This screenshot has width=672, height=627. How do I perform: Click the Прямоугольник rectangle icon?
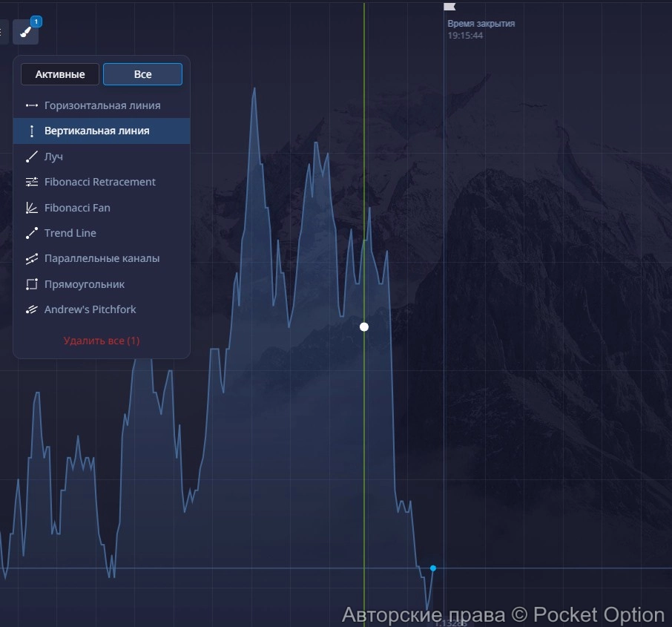(31, 285)
